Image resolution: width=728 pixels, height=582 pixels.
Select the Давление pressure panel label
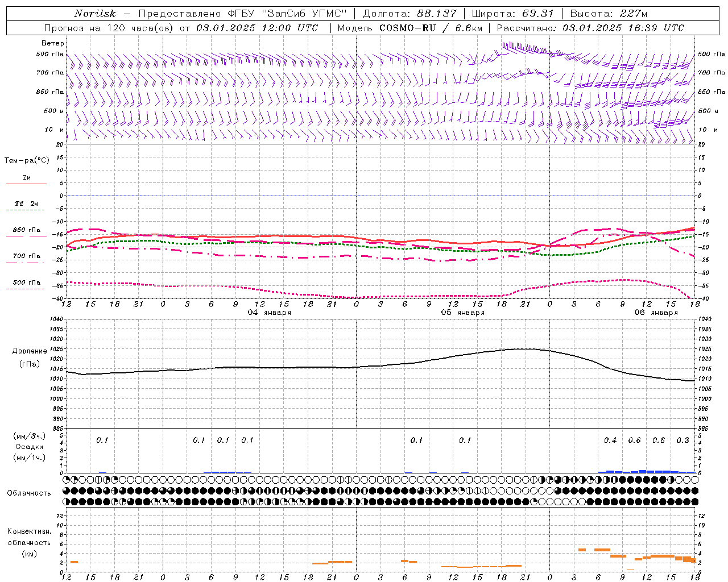pos(30,351)
